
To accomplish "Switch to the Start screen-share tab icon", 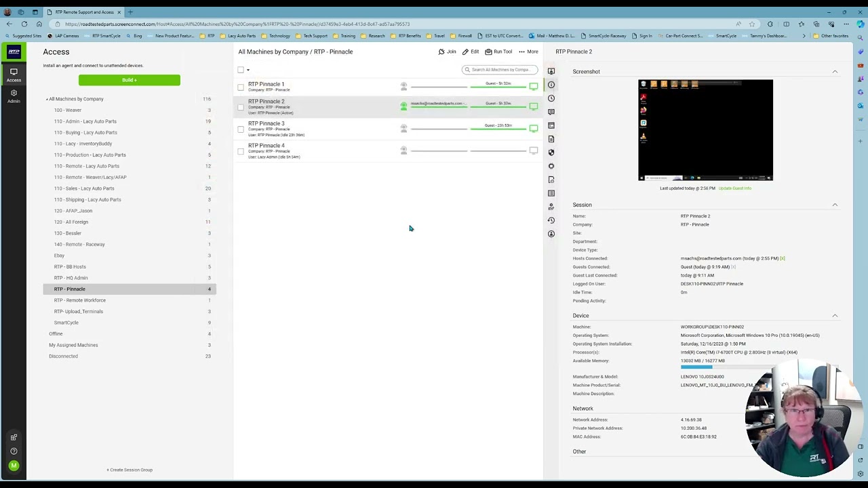I will click(x=551, y=71).
